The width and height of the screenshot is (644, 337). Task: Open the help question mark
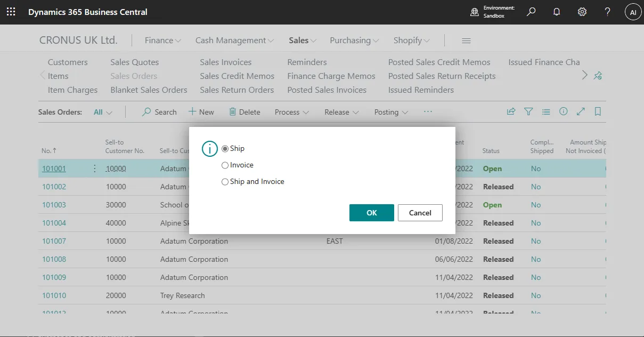[x=608, y=12]
